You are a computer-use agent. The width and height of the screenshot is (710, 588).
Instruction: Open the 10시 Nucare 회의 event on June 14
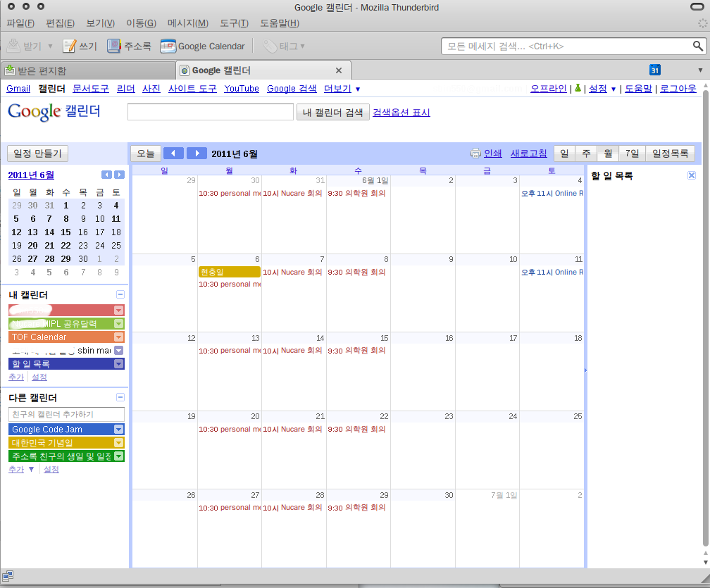[x=292, y=351]
